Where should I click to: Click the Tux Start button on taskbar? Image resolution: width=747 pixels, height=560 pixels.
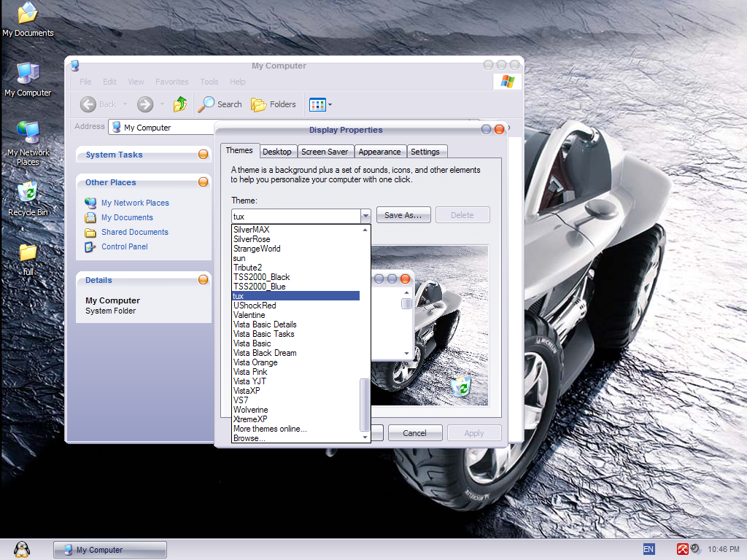[x=22, y=549]
